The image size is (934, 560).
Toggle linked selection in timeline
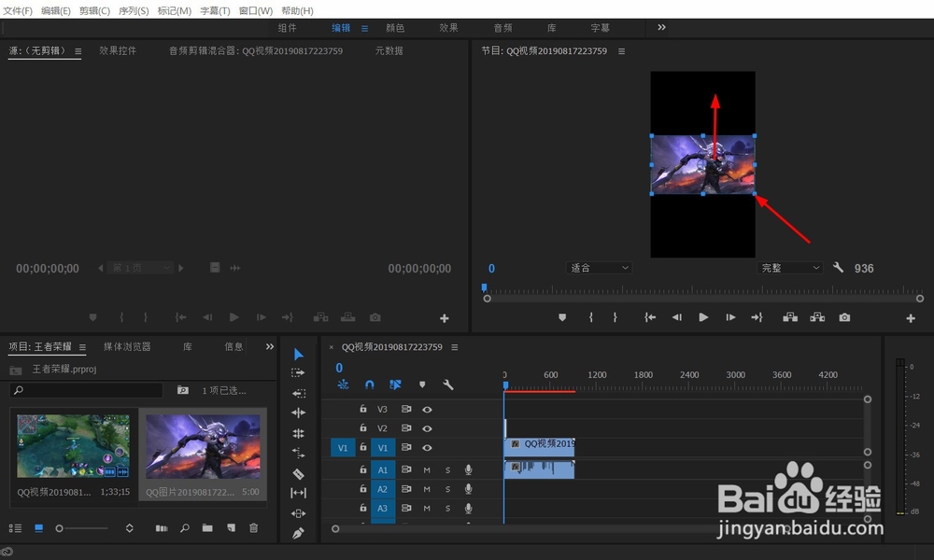pyautogui.click(x=395, y=385)
